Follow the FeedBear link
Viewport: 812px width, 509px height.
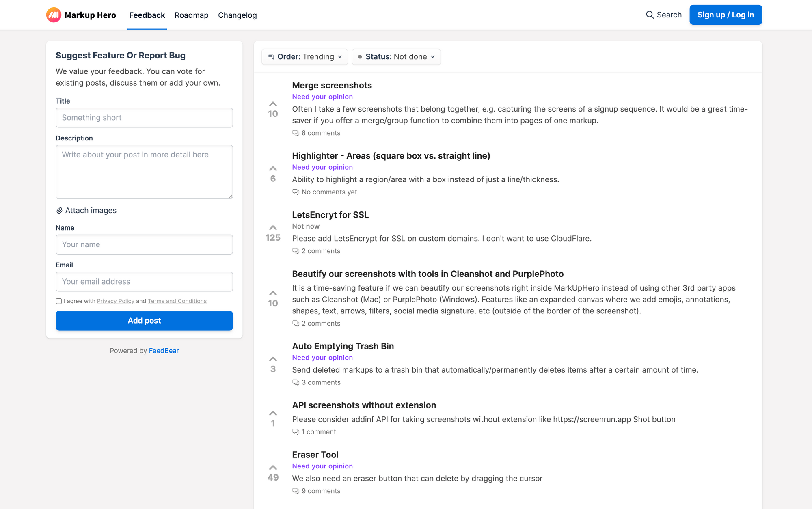pos(164,350)
